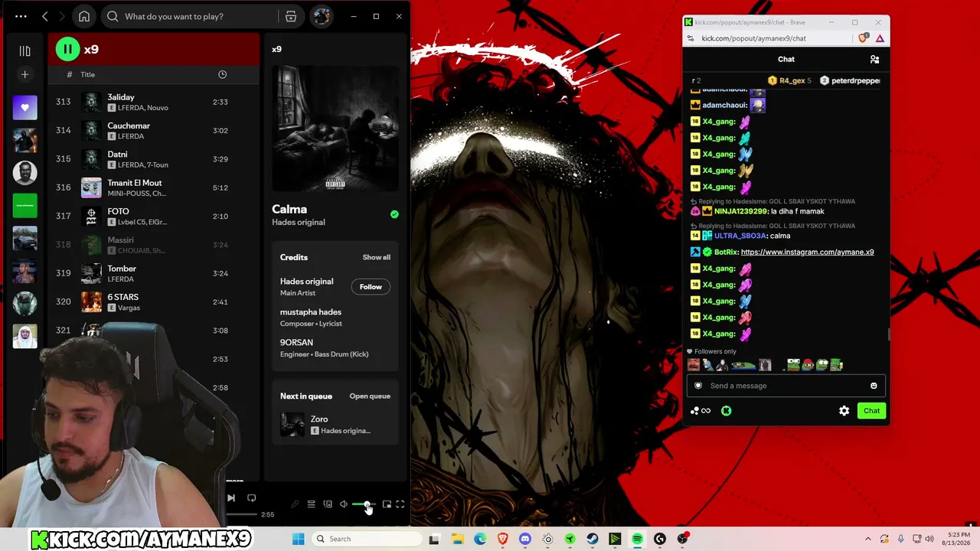Open the Spotify profile avatar menu

point(322,16)
